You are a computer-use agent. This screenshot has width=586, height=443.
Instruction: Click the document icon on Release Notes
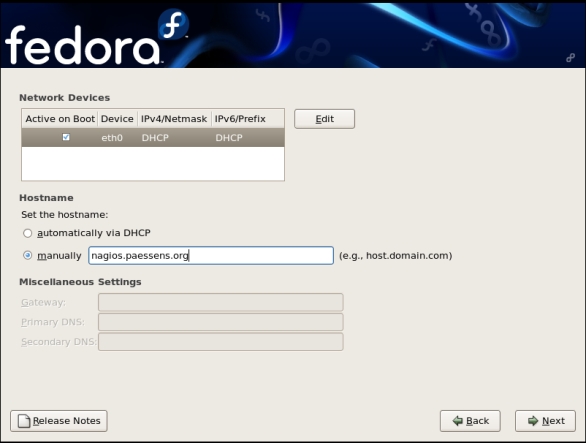tap(24, 421)
